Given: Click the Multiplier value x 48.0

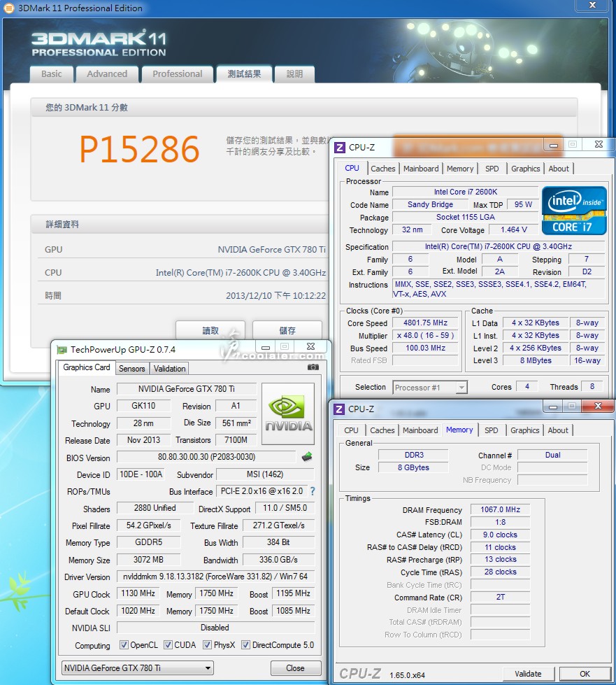Looking at the screenshot, I should tap(425, 336).
